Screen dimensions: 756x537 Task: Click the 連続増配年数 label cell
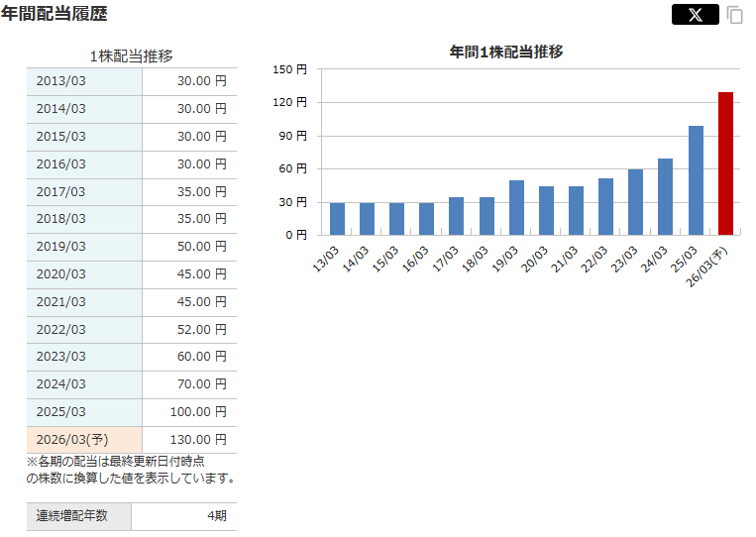[78, 516]
